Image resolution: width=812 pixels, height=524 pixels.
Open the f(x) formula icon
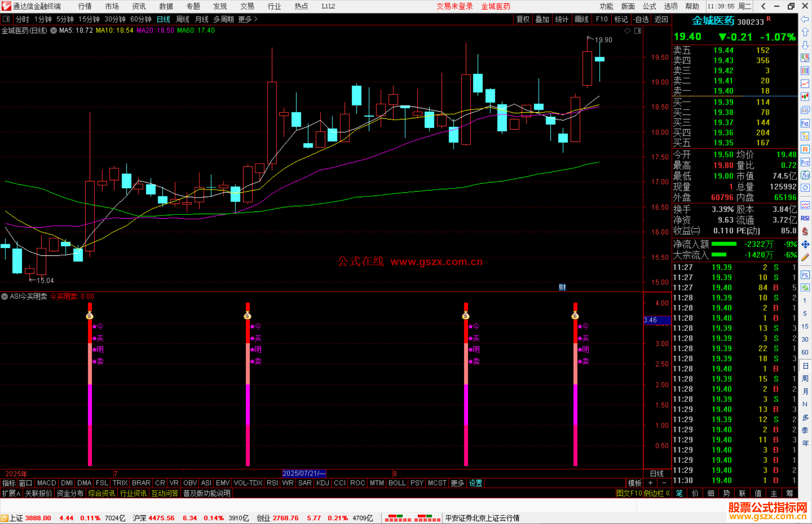coord(805,175)
